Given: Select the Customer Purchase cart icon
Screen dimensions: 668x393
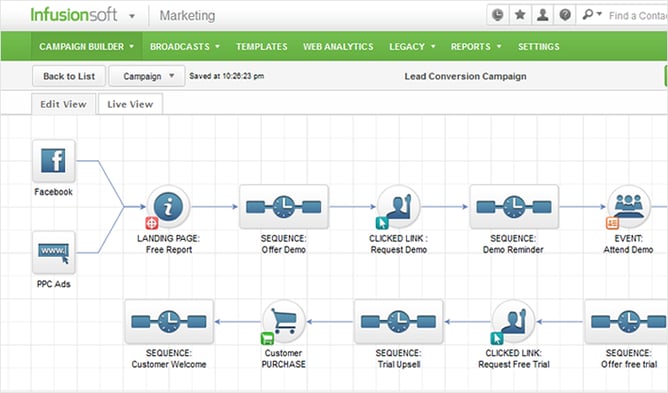Looking at the screenshot, I should coord(283,322).
